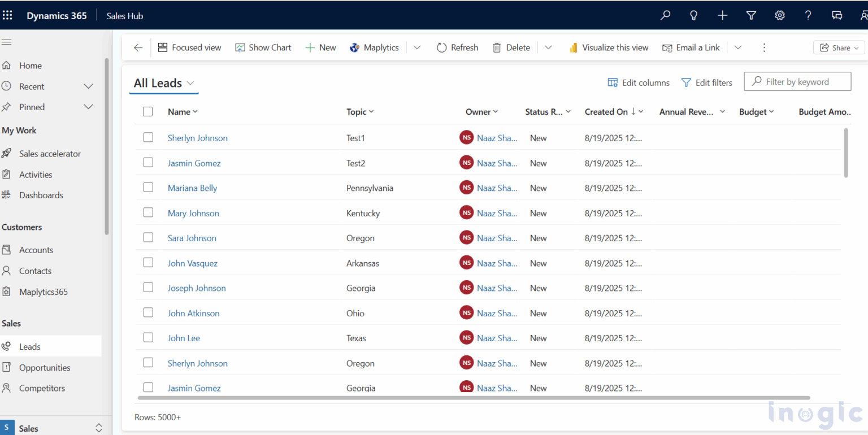Open the Sales accelerator workspace
The image size is (868, 435).
pyautogui.click(x=49, y=153)
